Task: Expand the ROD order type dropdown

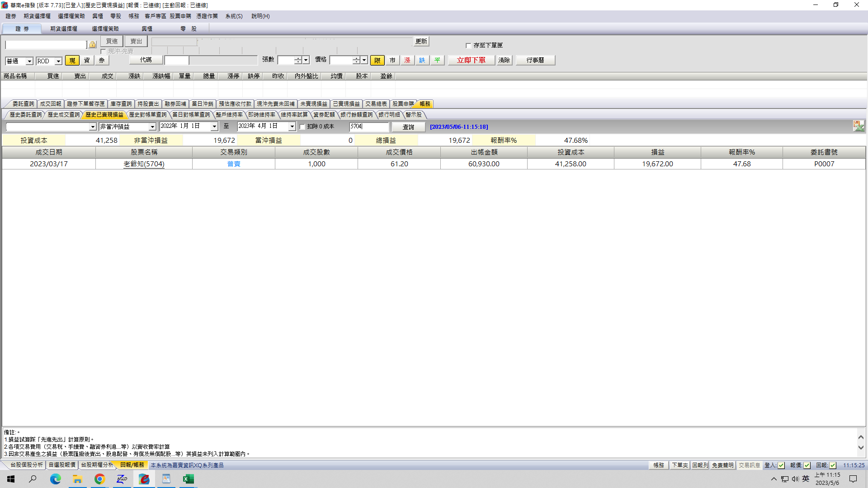Action: (x=58, y=61)
